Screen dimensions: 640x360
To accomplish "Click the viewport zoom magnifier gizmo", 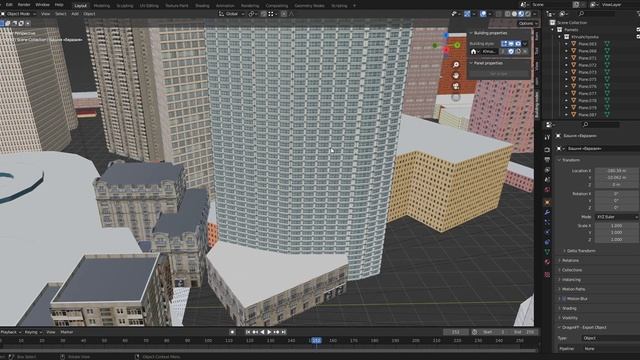I will [456, 65].
